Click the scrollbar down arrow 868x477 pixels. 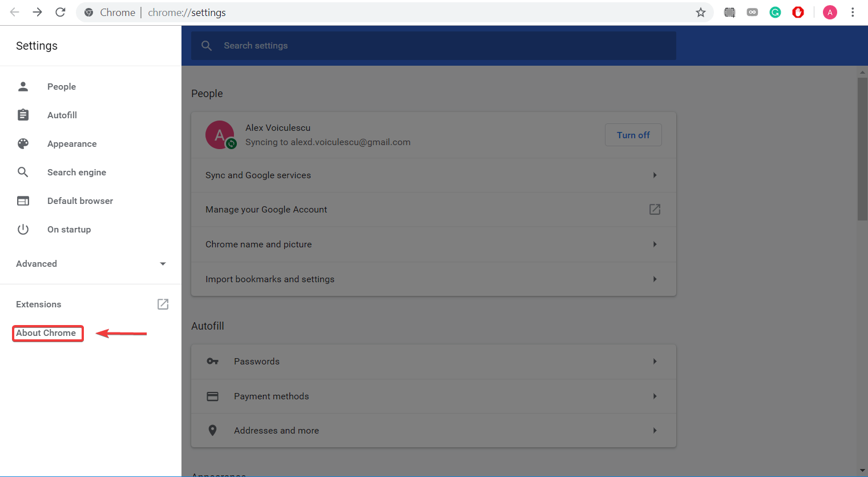862,471
